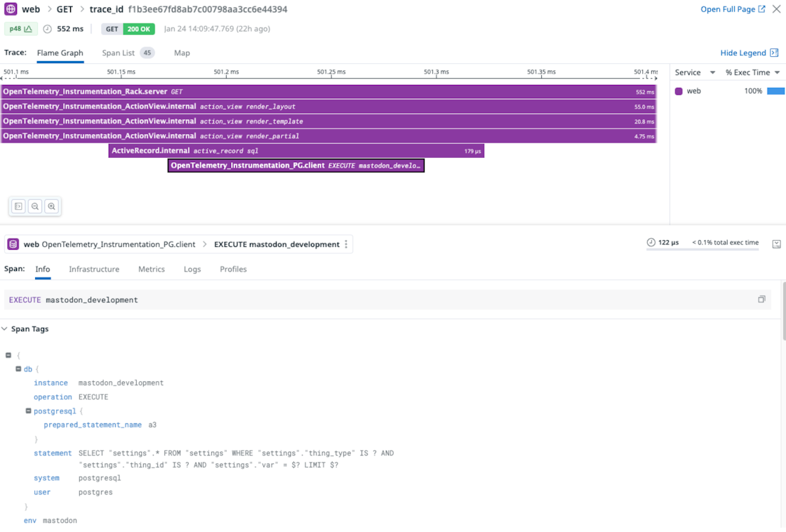Click the prepared_statement_name a3 tag
This screenshot has width=786, height=532.
(x=100, y=425)
